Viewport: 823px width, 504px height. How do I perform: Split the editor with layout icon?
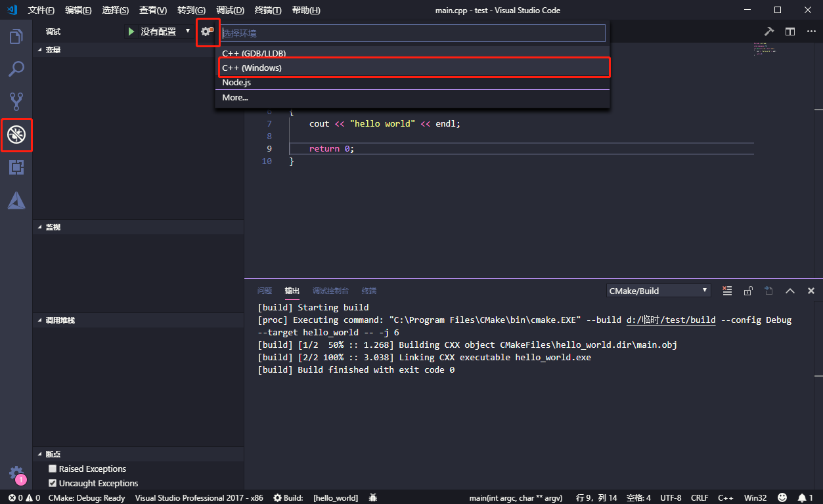click(x=790, y=31)
